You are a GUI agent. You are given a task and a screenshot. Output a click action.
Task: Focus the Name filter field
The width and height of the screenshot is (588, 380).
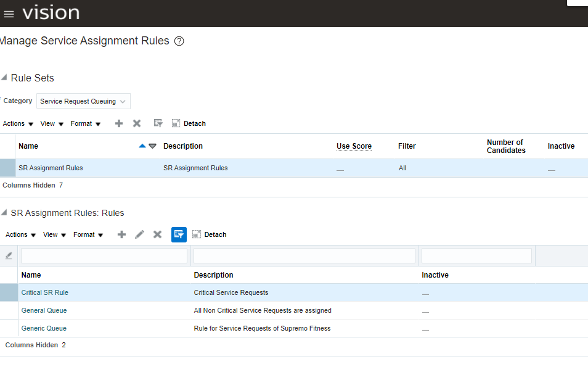104,256
